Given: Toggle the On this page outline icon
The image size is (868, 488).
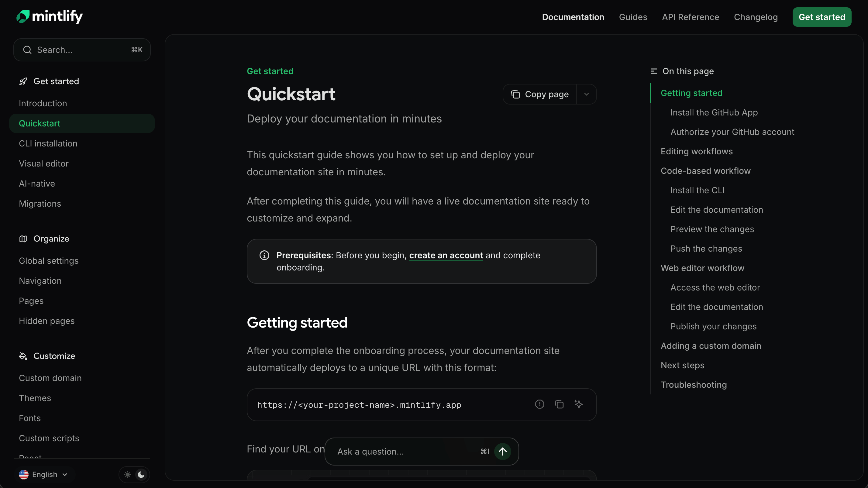Looking at the screenshot, I should (x=654, y=71).
